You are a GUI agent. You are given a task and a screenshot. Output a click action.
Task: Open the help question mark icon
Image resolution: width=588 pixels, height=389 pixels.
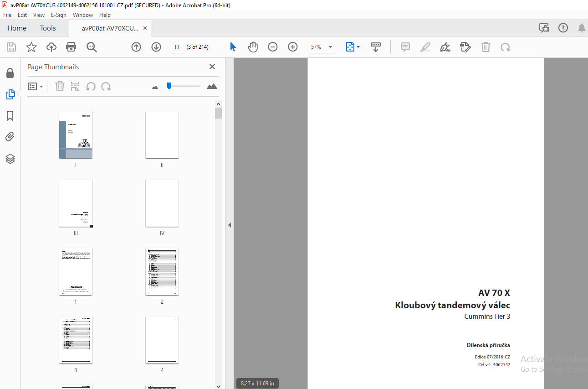pyautogui.click(x=563, y=28)
